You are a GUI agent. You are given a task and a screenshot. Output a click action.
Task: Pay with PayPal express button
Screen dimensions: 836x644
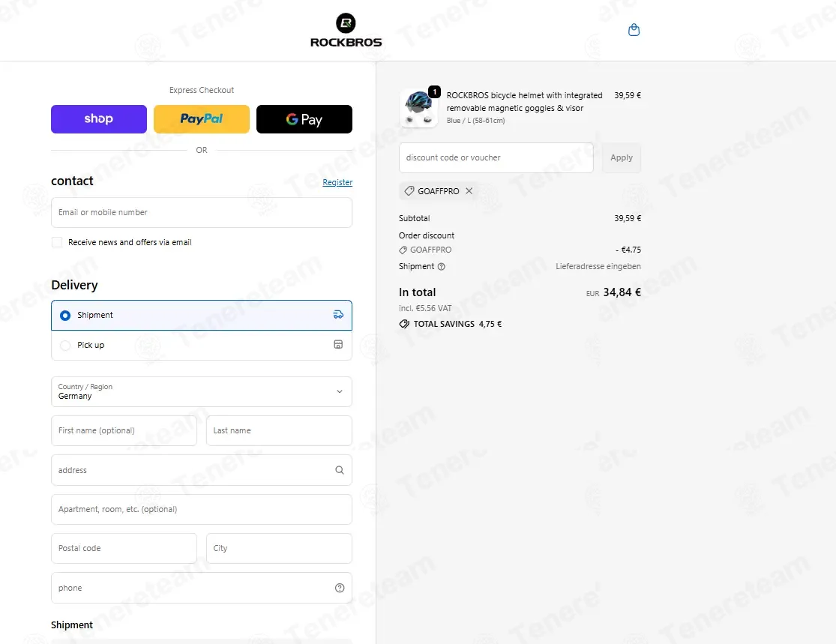tap(202, 119)
